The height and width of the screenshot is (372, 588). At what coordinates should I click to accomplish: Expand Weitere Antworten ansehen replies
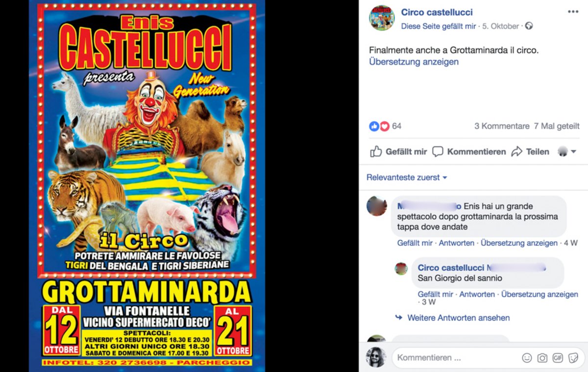(x=458, y=318)
